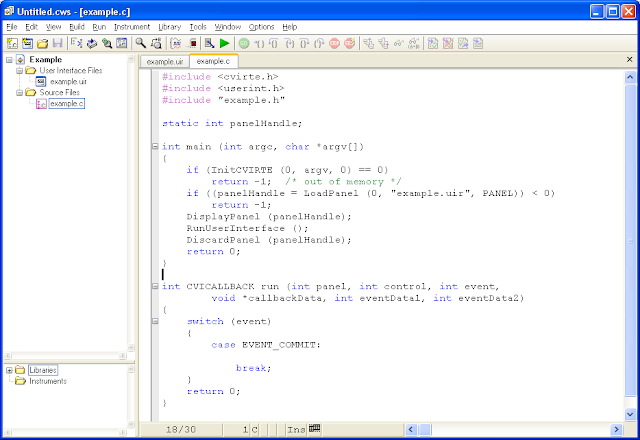Click the tag icon with red X

(448, 43)
